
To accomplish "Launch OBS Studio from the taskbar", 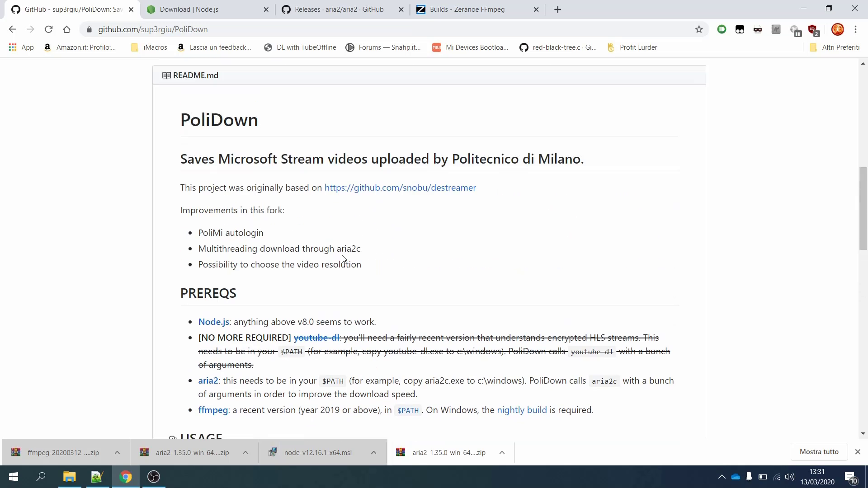I will coord(153,477).
